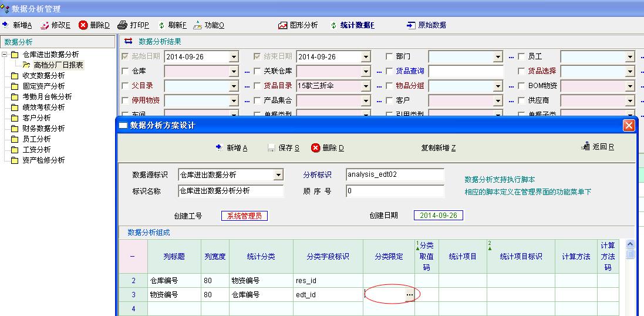Click the 打印P printer icon
The width and height of the screenshot is (644, 316).
click(122, 25)
